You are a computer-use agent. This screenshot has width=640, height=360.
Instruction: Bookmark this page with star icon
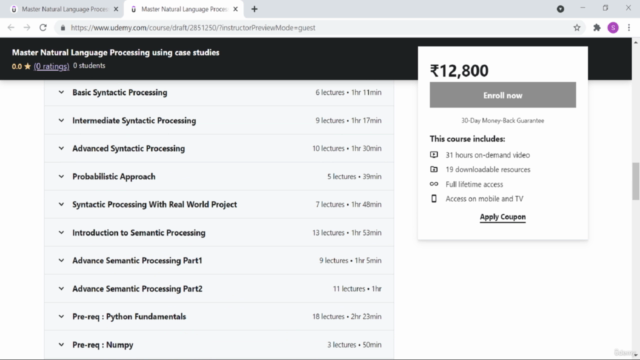(x=576, y=28)
